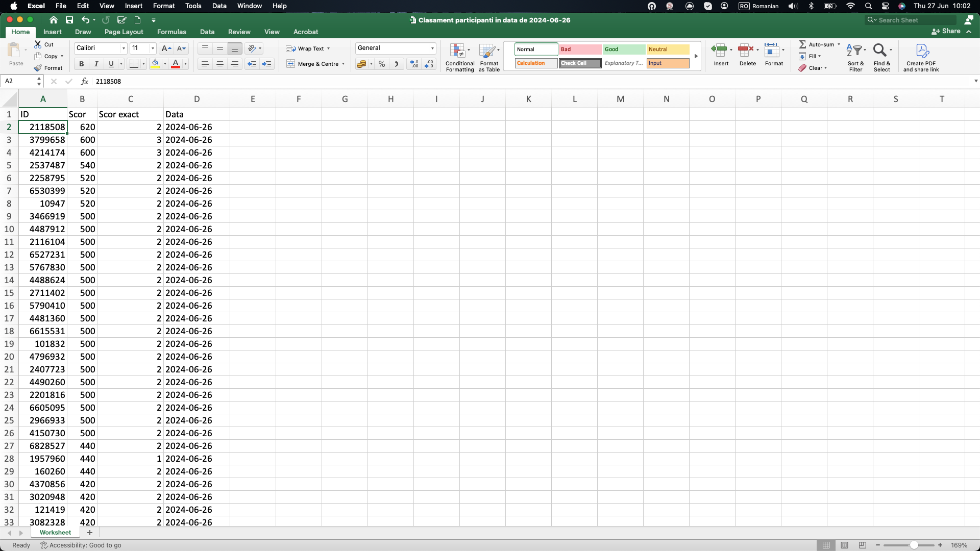Click the Search Sheet field
The height and width of the screenshot is (551, 980).
(911, 20)
